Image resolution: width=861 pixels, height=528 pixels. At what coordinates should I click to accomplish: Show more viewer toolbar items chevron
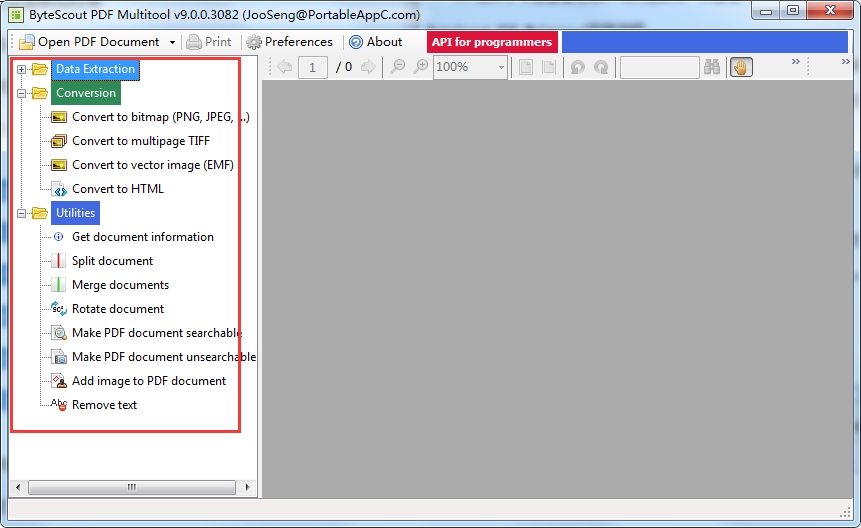(x=796, y=61)
